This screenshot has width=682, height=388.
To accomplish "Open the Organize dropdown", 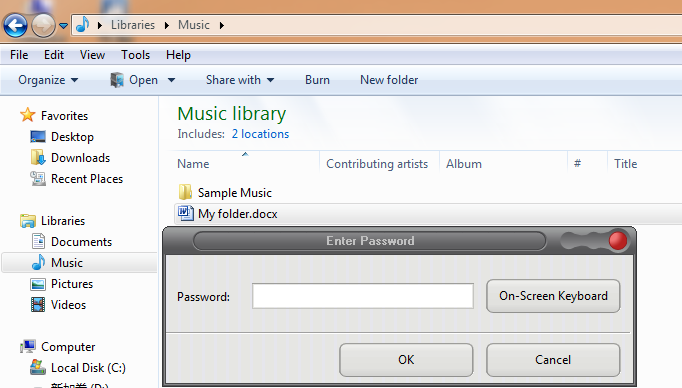I will [48, 80].
